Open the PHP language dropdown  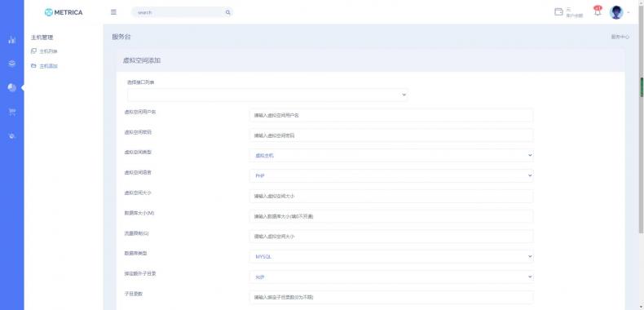click(391, 175)
